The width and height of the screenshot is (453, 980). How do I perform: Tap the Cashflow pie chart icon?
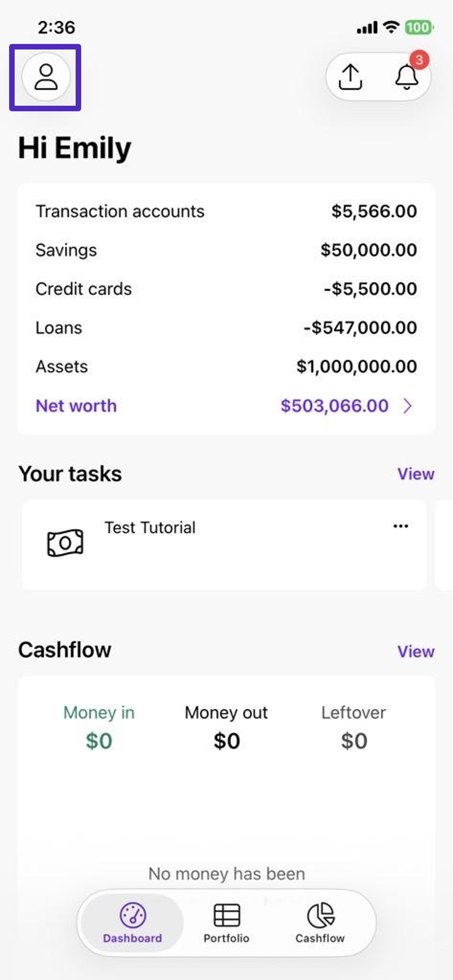click(x=321, y=915)
